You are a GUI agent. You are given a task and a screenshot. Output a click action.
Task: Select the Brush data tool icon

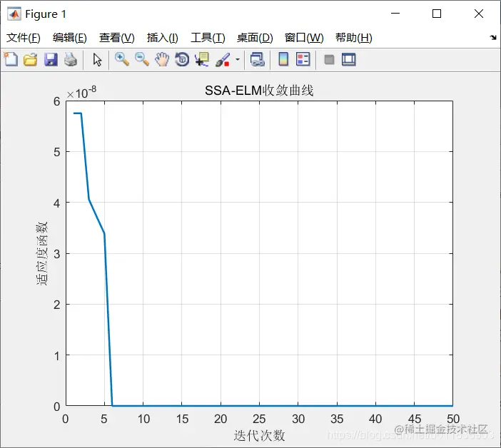click(223, 60)
